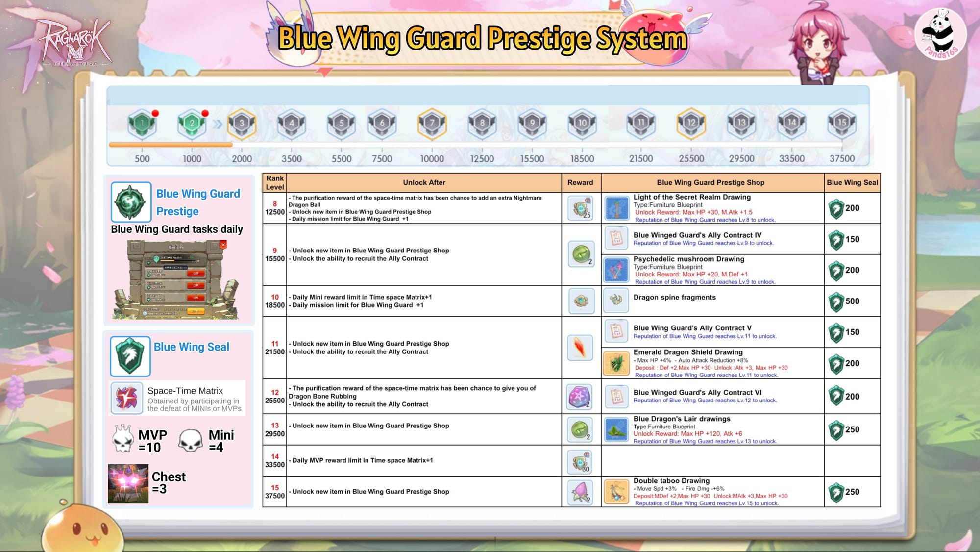Select the rank 12 gold-framed badge
Screen dimensions: 980x552
point(691,124)
